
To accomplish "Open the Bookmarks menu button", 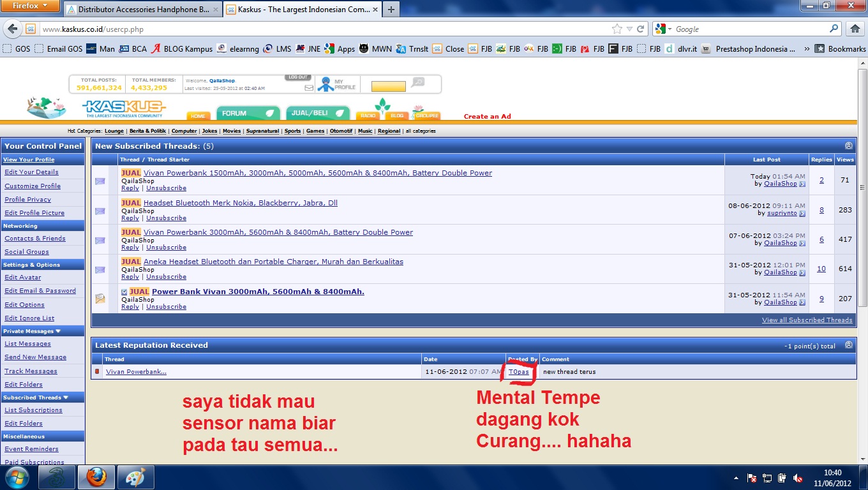I will click(x=840, y=48).
